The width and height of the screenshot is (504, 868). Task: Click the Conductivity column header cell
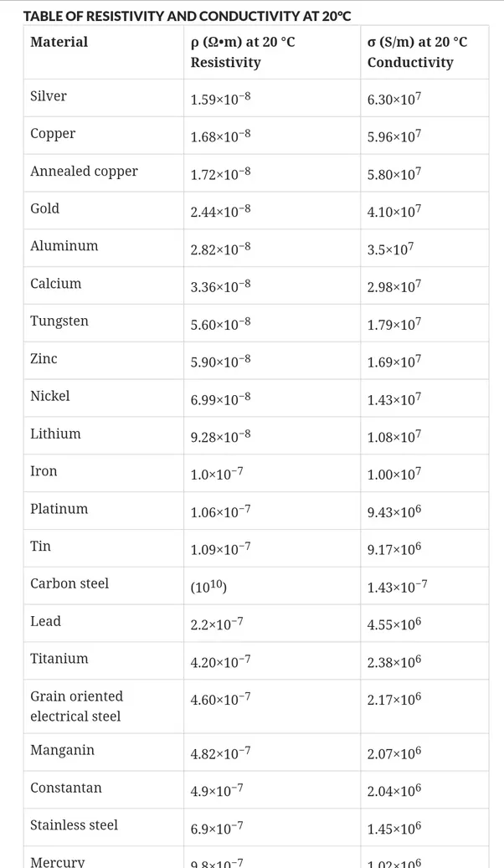coord(424,52)
